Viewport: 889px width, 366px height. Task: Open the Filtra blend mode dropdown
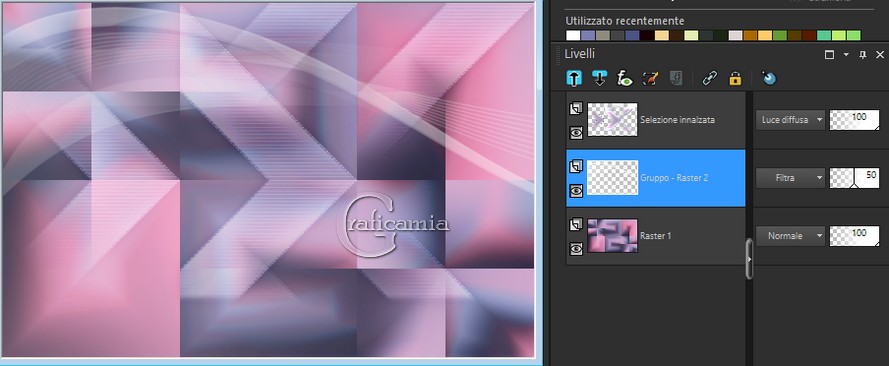click(790, 178)
